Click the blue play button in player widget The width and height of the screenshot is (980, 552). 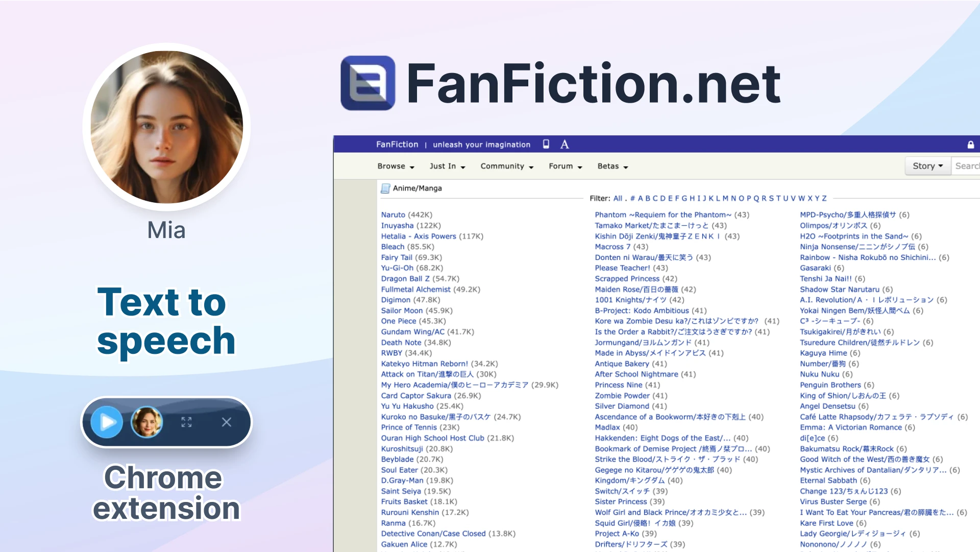[x=107, y=422]
